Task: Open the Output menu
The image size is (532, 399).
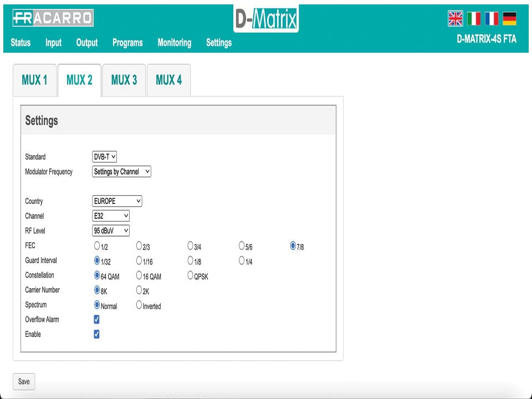Action: 87,43
